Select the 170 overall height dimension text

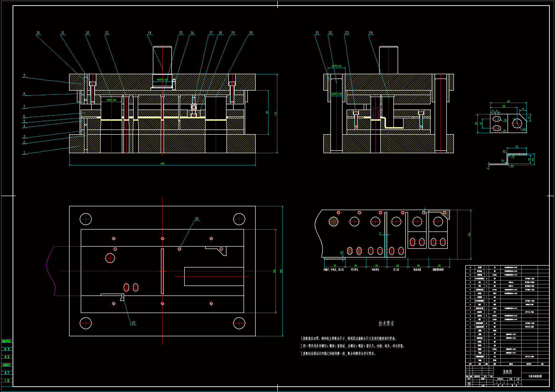276,114
